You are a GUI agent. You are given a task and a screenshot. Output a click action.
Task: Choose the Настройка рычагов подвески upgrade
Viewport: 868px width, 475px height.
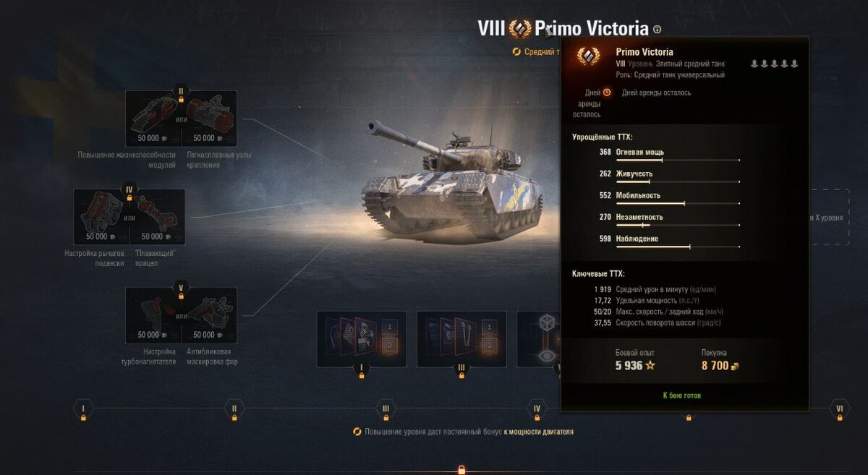pyautogui.click(x=101, y=217)
